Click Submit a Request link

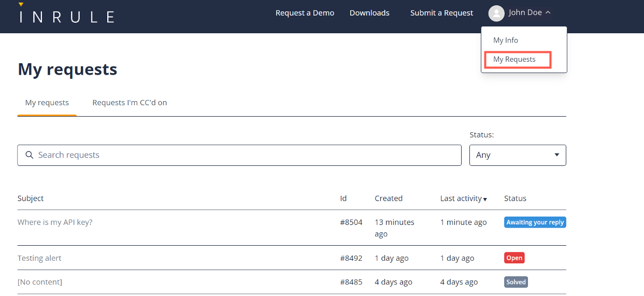(441, 13)
